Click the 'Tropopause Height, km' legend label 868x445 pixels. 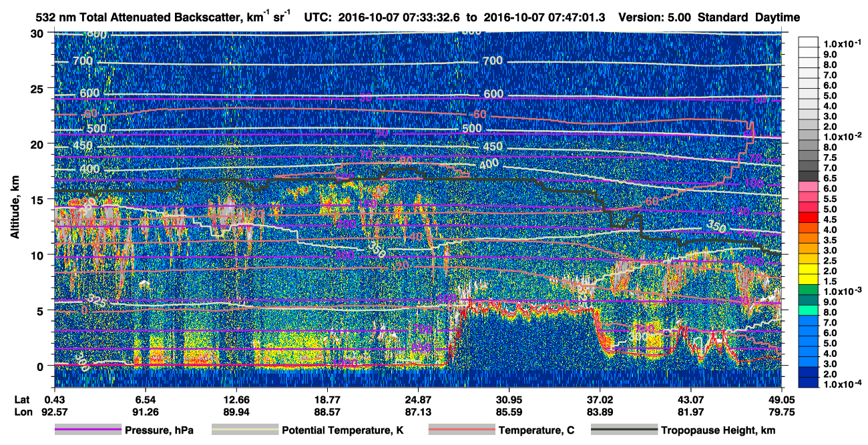(718, 430)
